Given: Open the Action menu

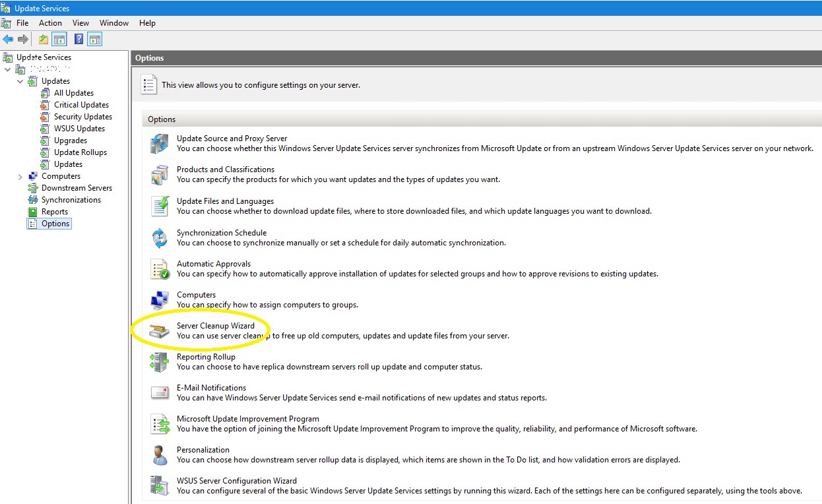Looking at the screenshot, I should 50,23.
